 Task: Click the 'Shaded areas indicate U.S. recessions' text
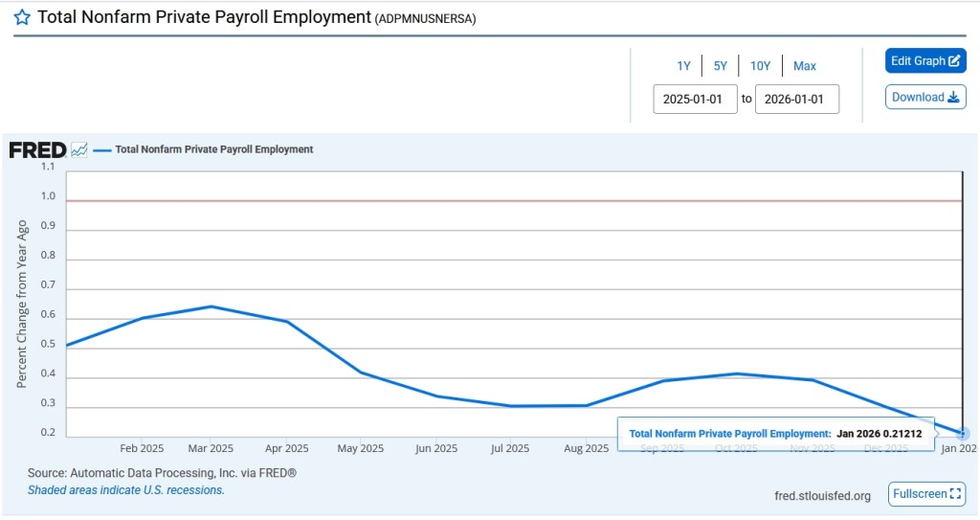(x=125, y=489)
